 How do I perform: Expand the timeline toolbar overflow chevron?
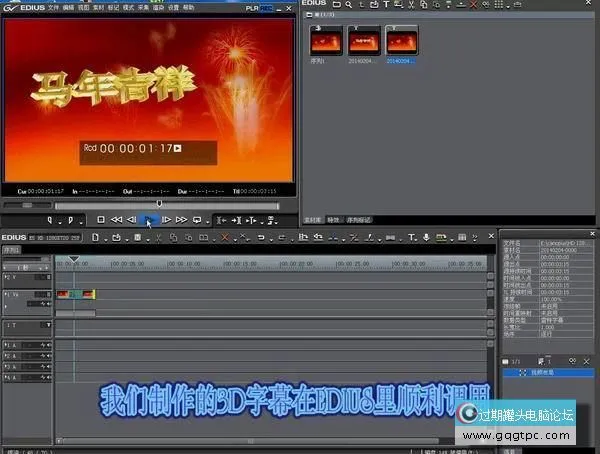[475, 238]
